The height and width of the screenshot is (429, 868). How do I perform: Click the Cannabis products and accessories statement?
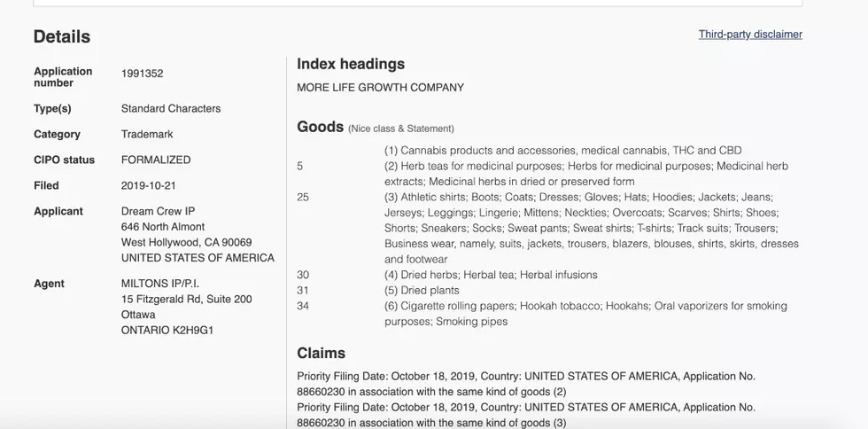(563, 151)
